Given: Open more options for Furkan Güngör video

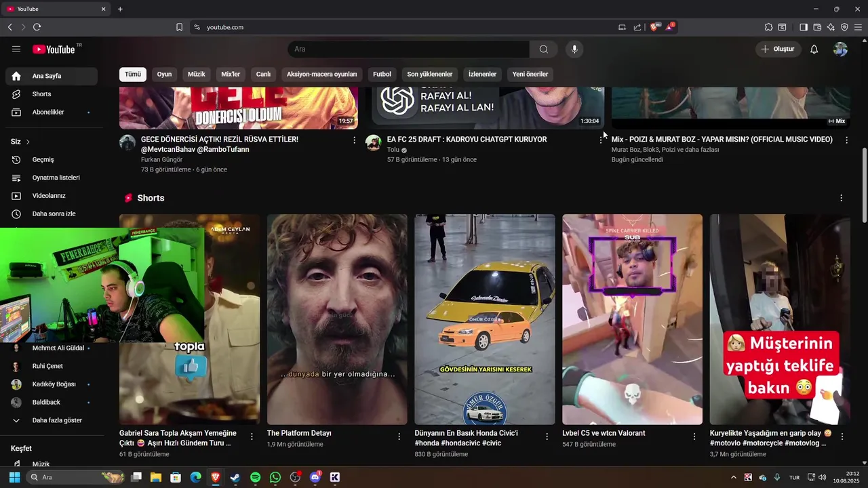Looking at the screenshot, I should tap(354, 140).
